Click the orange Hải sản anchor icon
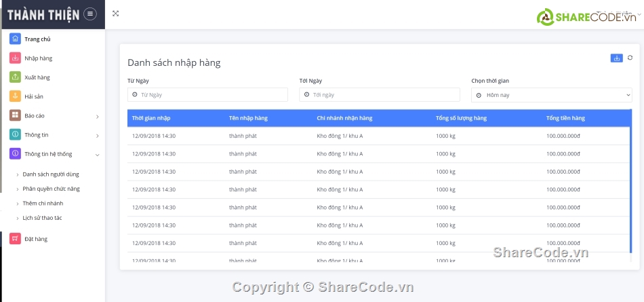Screen dimensions: 644x302 click(15, 96)
